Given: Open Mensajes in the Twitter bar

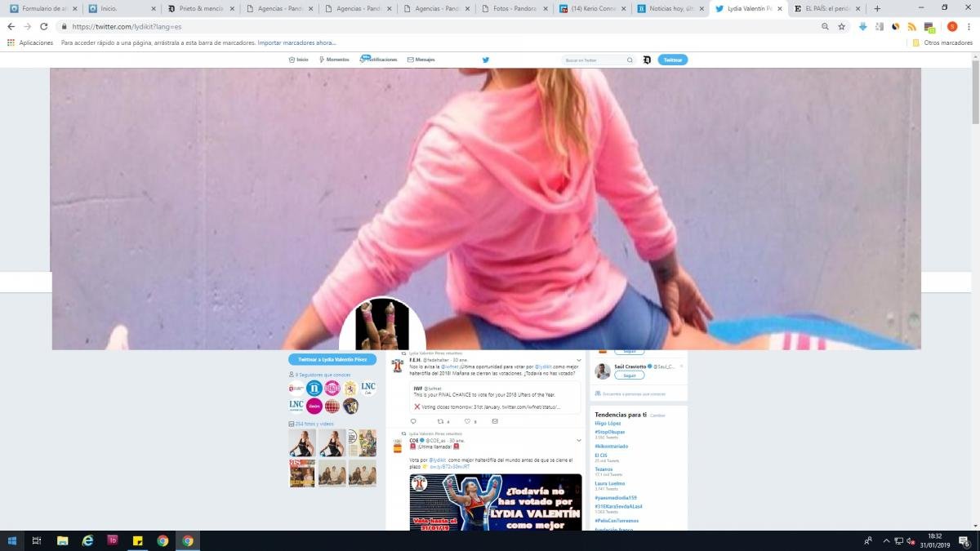Looking at the screenshot, I should pyautogui.click(x=421, y=60).
